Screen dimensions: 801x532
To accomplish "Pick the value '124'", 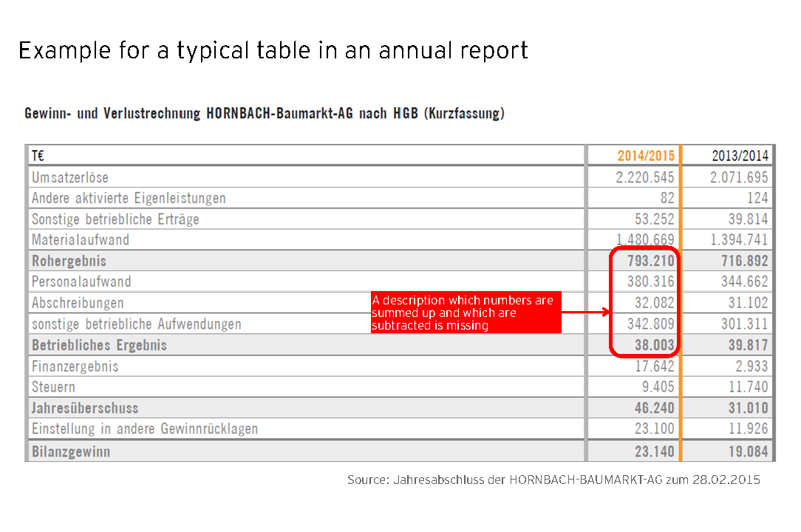I will (x=757, y=198).
